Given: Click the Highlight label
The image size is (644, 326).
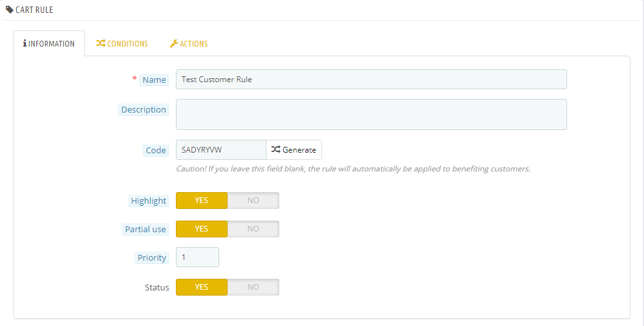Looking at the screenshot, I should click(x=148, y=201).
